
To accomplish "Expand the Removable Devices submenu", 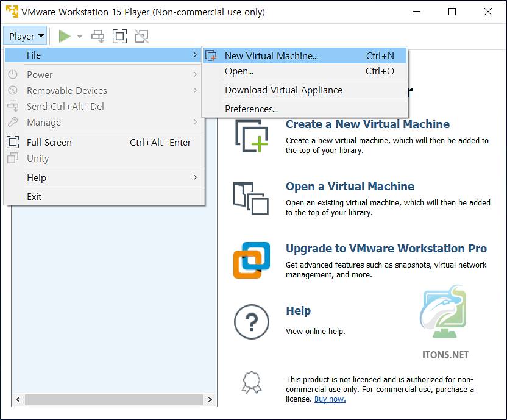I will [x=66, y=90].
